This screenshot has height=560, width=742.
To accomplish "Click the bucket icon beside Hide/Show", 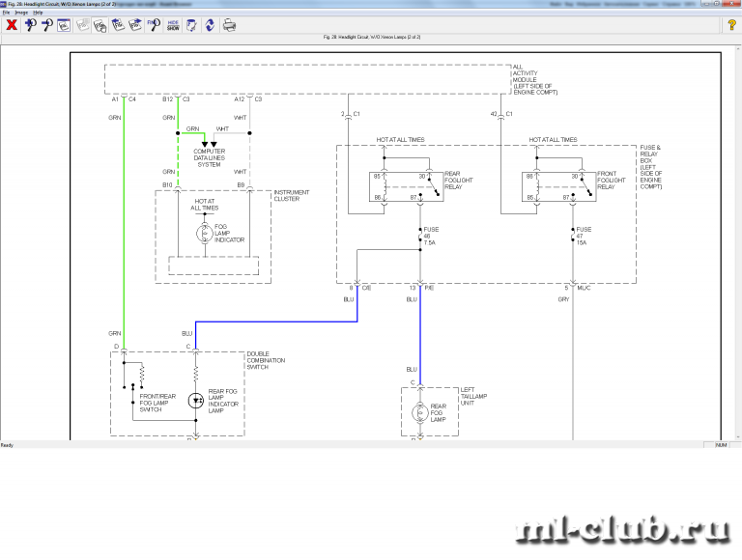I will (x=192, y=25).
